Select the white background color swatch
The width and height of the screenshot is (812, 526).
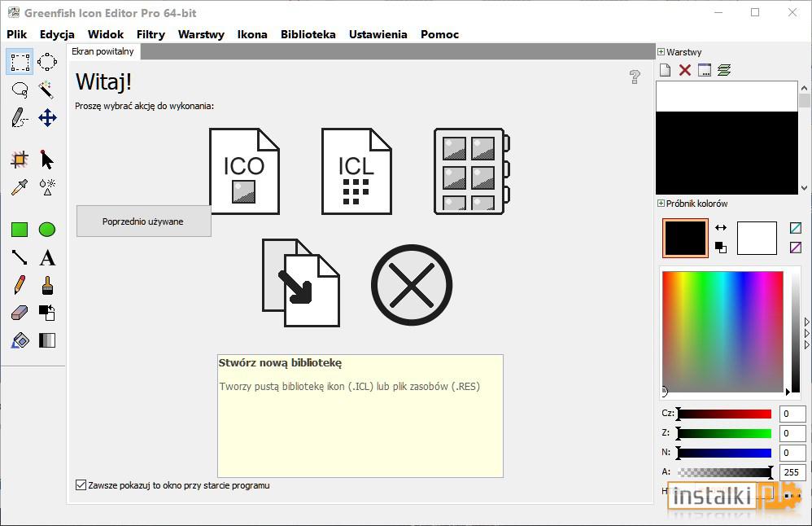click(x=757, y=238)
